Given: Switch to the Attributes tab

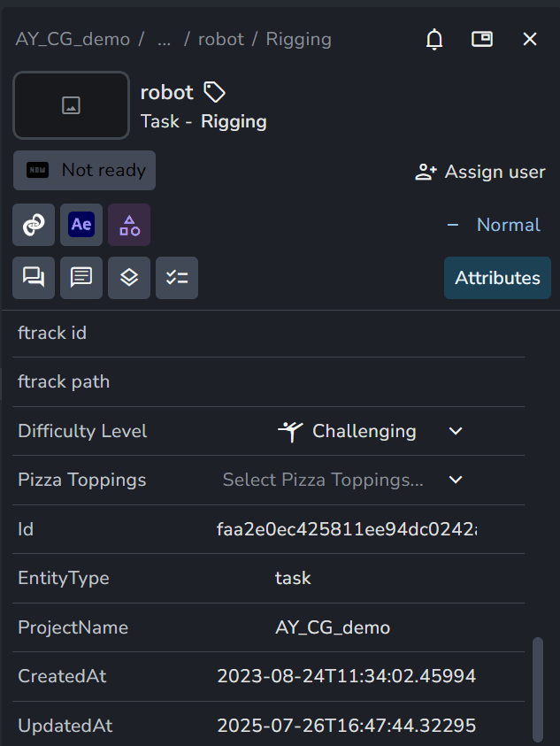Looking at the screenshot, I should click(x=498, y=278).
